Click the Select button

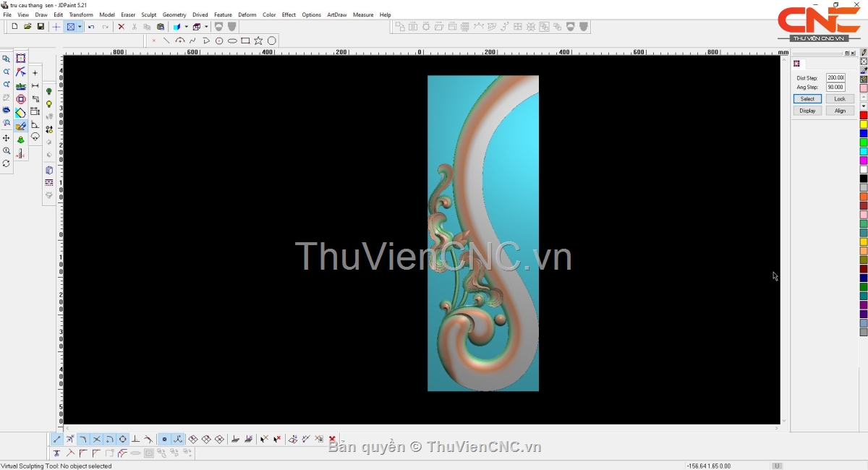tap(807, 99)
